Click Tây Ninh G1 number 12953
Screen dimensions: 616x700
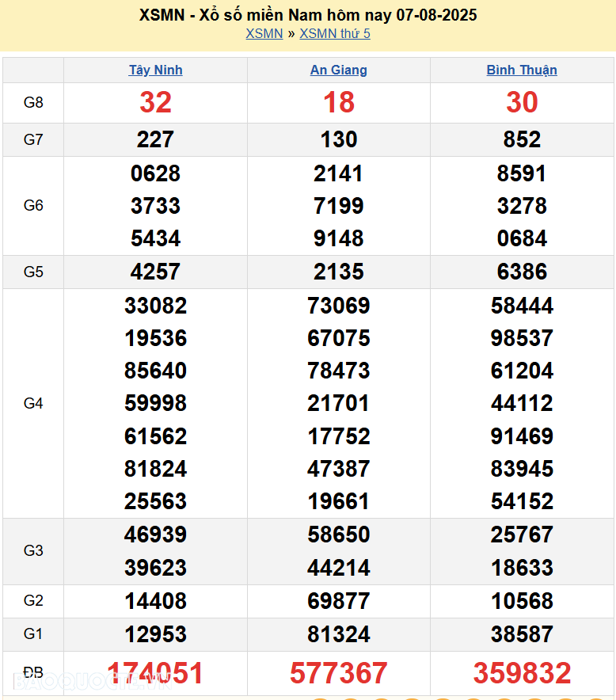point(155,634)
